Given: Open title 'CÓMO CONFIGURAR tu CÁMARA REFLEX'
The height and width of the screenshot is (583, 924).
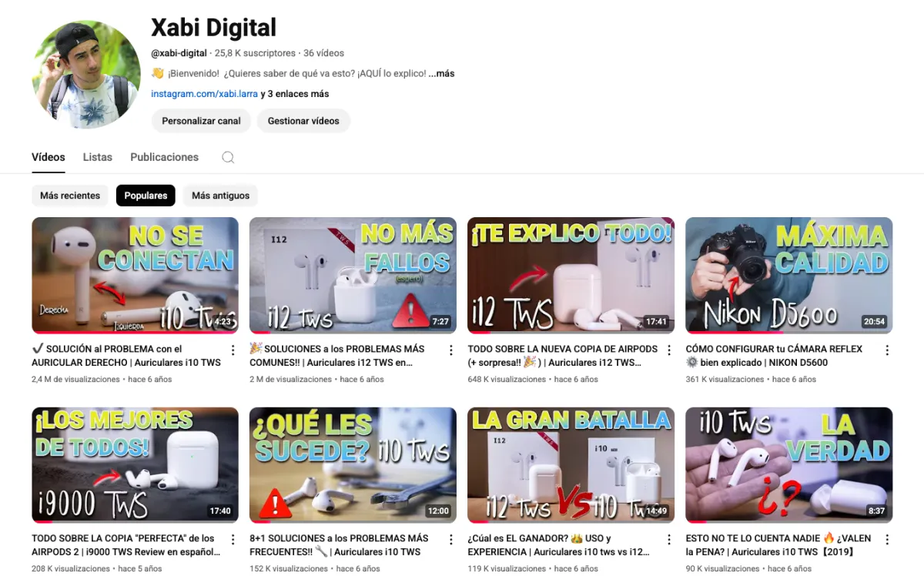Looking at the screenshot, I should pyautogui.click(x=774, y=356).
